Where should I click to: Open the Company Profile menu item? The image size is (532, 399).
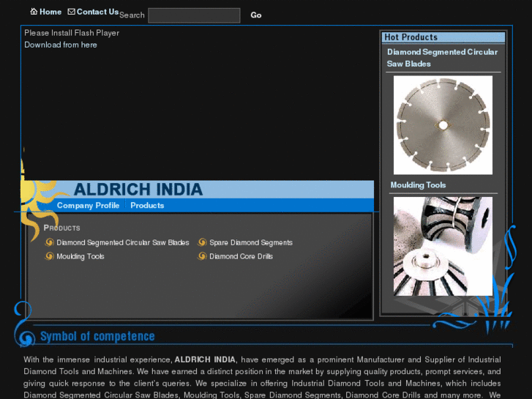point(89,206)
